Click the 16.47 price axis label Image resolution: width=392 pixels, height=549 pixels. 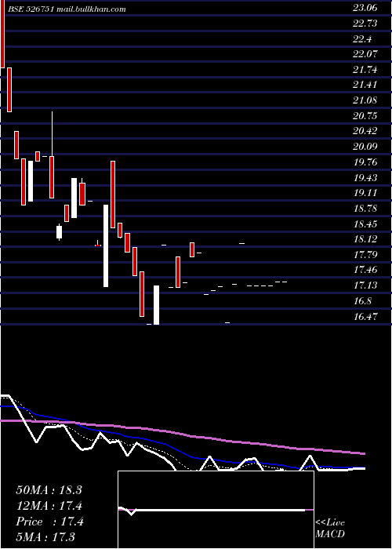(365, 317)
